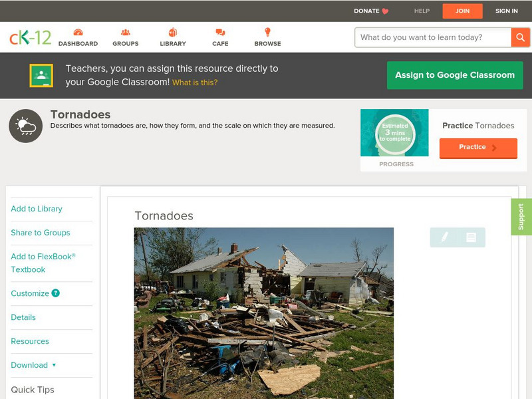
Task: Click the orange Practice button
Action: (x=477, y=148)
